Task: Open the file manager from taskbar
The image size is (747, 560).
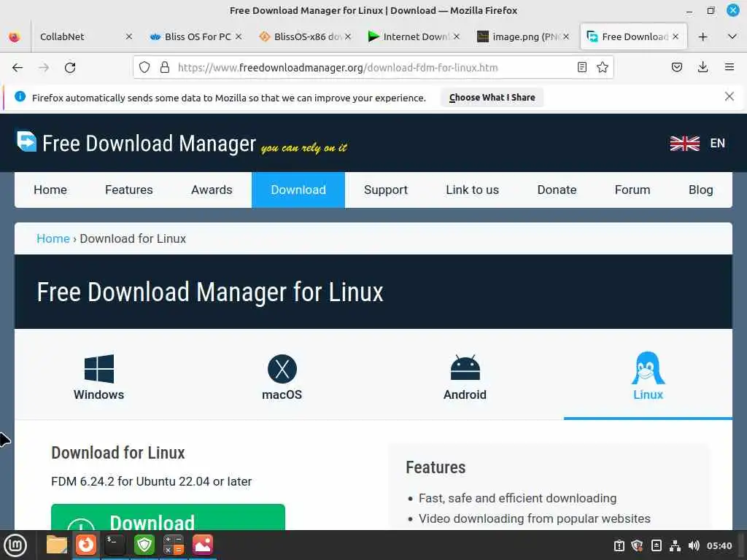Action: tap(57, 545)
